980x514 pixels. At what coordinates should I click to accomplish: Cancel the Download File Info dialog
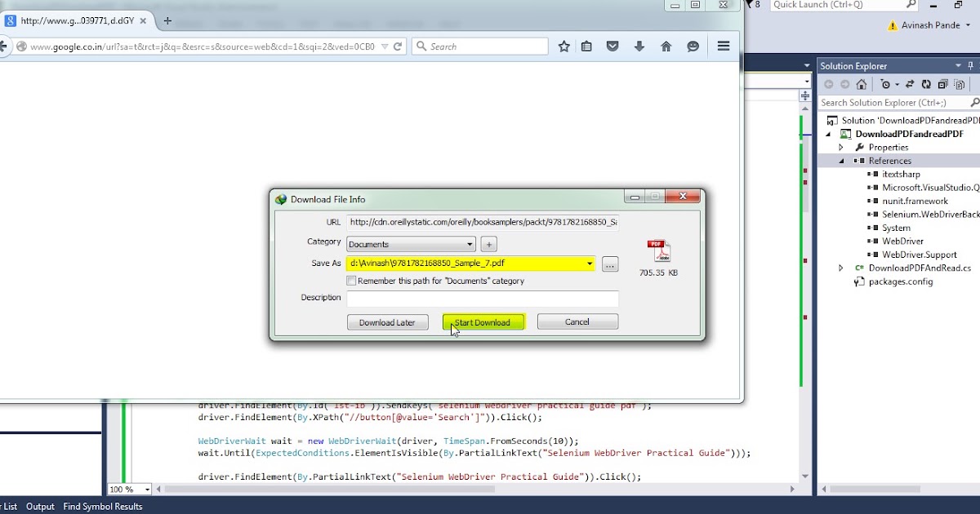coord(577,322)
